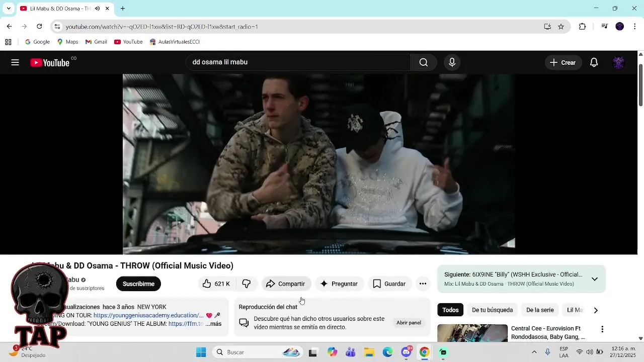Screen dimensions: 644x362
Task: Open the YouTube bookmark
Action: [128, 42]
